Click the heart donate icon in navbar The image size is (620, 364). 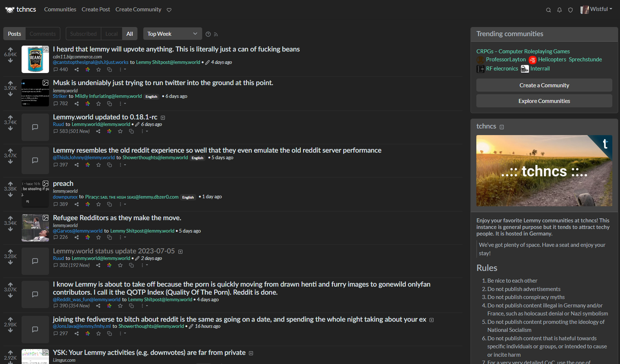pyautogui.click(x=169, y=10)
